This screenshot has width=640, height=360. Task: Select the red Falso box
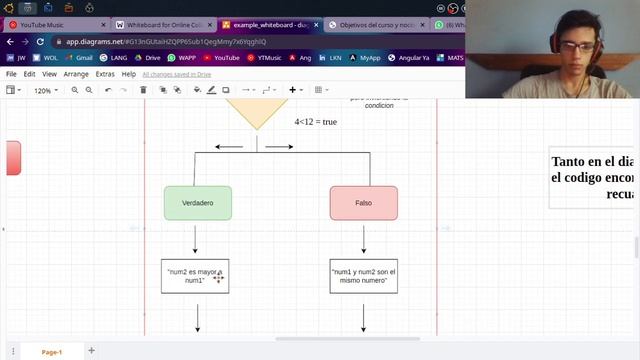pos(364,203)
